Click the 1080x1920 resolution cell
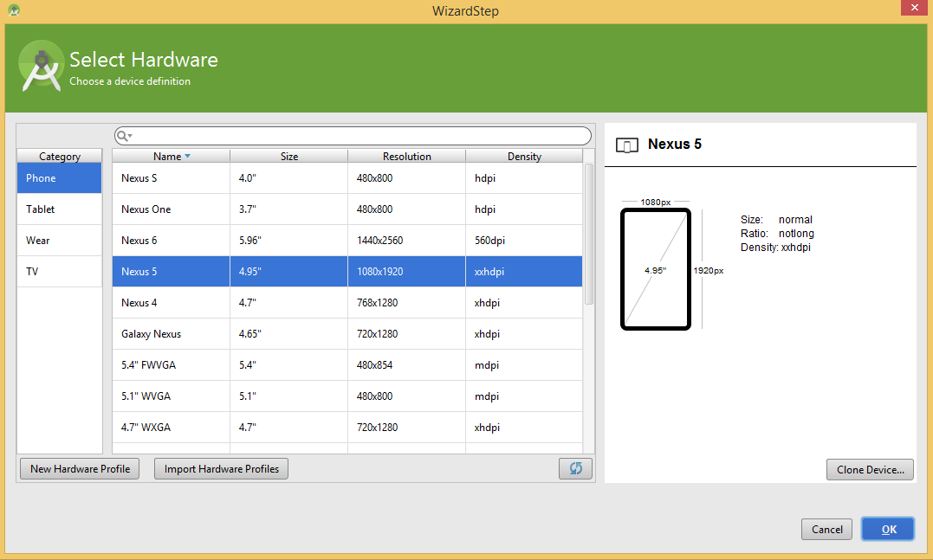The image size is (933, 560). (x=407, y=272)
